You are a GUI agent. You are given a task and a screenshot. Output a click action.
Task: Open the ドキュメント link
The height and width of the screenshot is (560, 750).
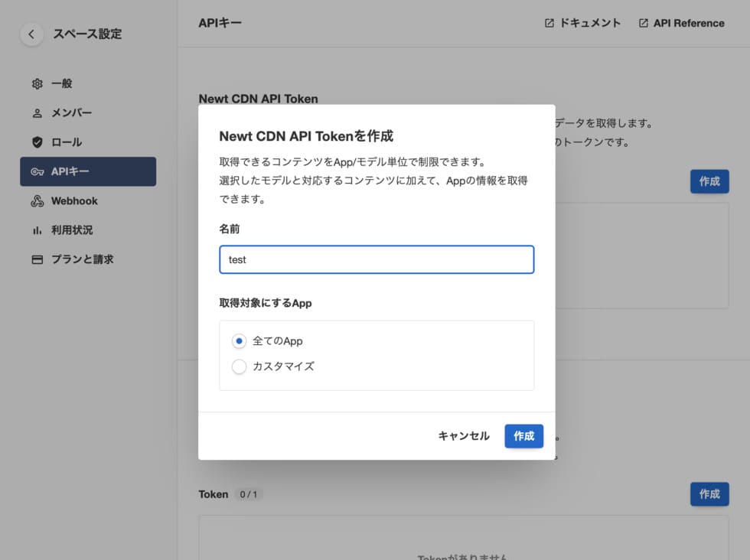pyautogui.click(x=582, y=23)
